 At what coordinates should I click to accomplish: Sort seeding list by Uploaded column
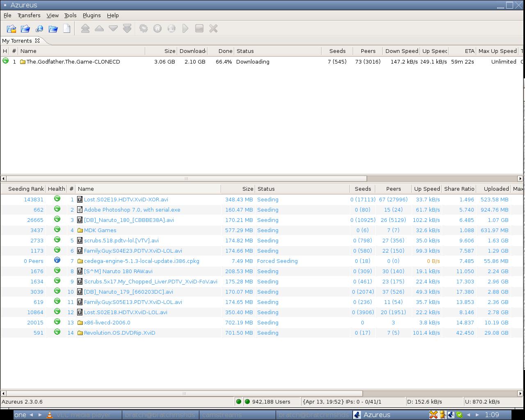493,189
